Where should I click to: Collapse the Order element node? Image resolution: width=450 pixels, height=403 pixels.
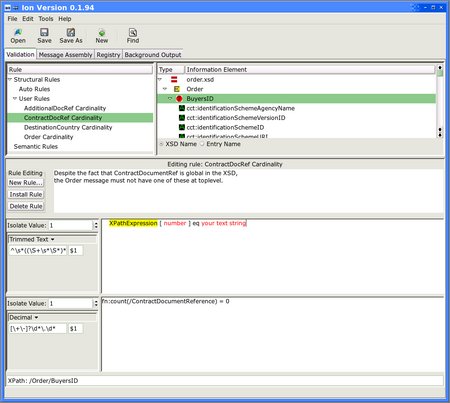(165, 89)
